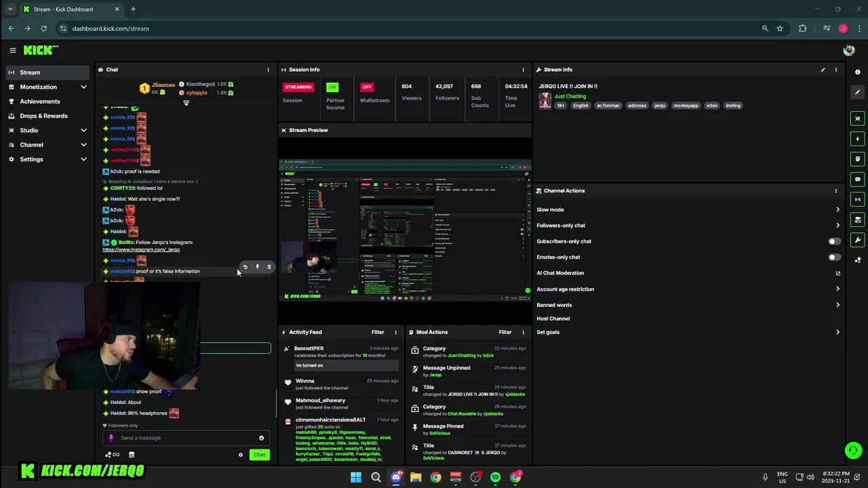Expand Set goals chevron
The width and height of the screenshot is (868, 488).
tap(837, 332)
